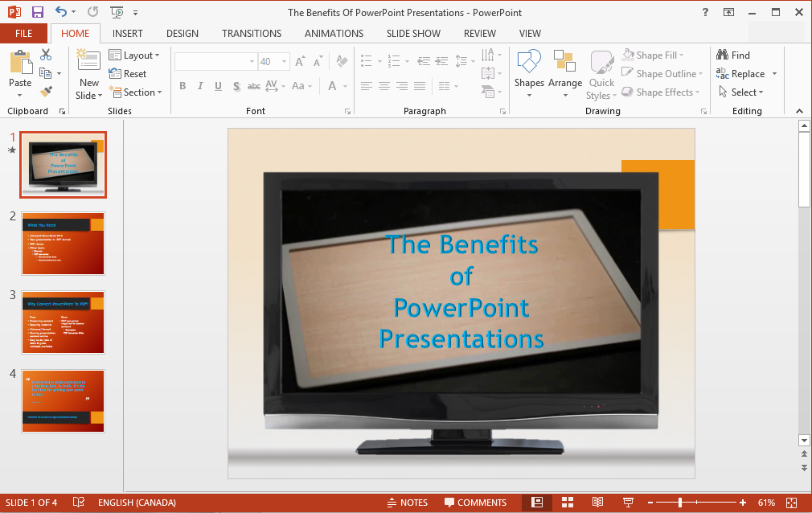Toggle Strikethrough formatting
Viewport: 812px width, 513px height.
(254, 86)
